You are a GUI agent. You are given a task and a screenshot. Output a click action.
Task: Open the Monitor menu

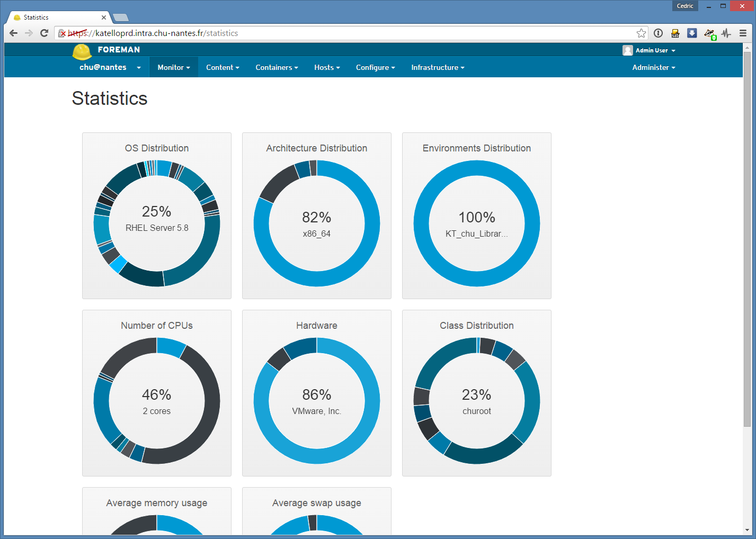(x=173, y=67)
